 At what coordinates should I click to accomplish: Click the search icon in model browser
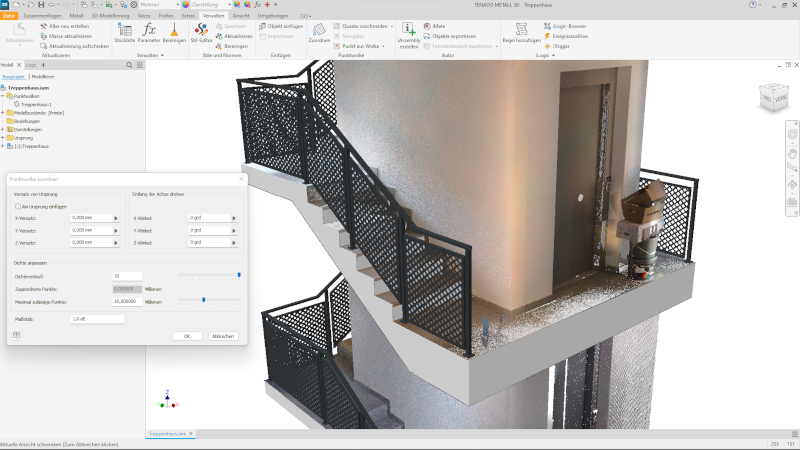pos(129,65)
